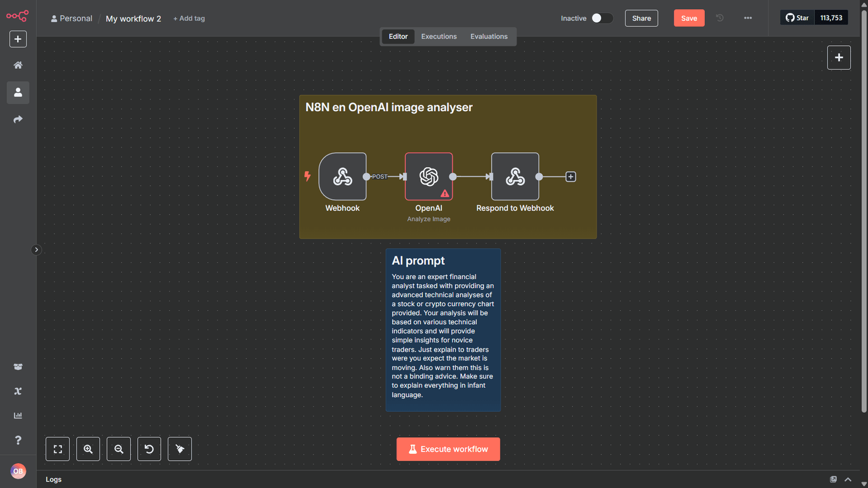868x488 pixels.
Task: Select the OpenAI Analyze Image node
Action: click(429, 177)
